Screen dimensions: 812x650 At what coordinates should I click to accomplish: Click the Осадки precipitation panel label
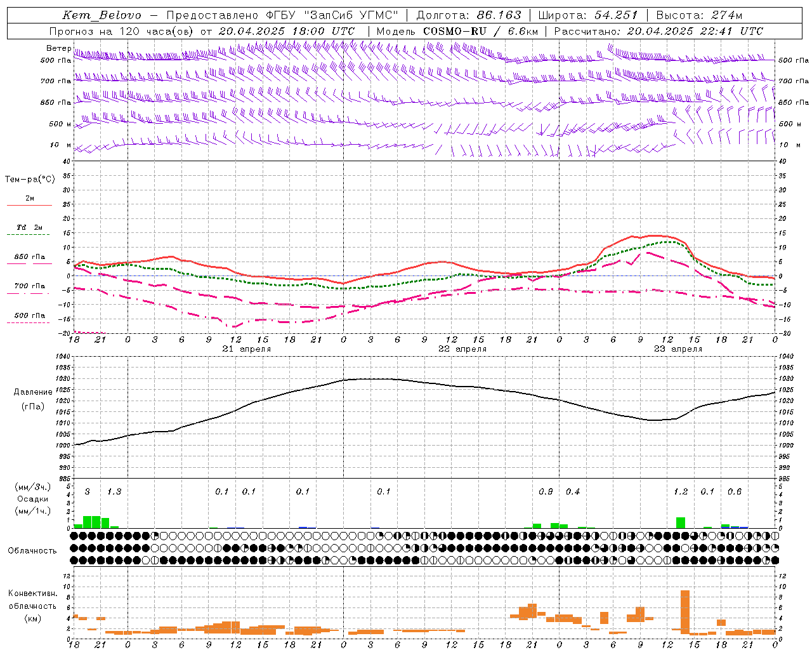(x=33, y=499)
